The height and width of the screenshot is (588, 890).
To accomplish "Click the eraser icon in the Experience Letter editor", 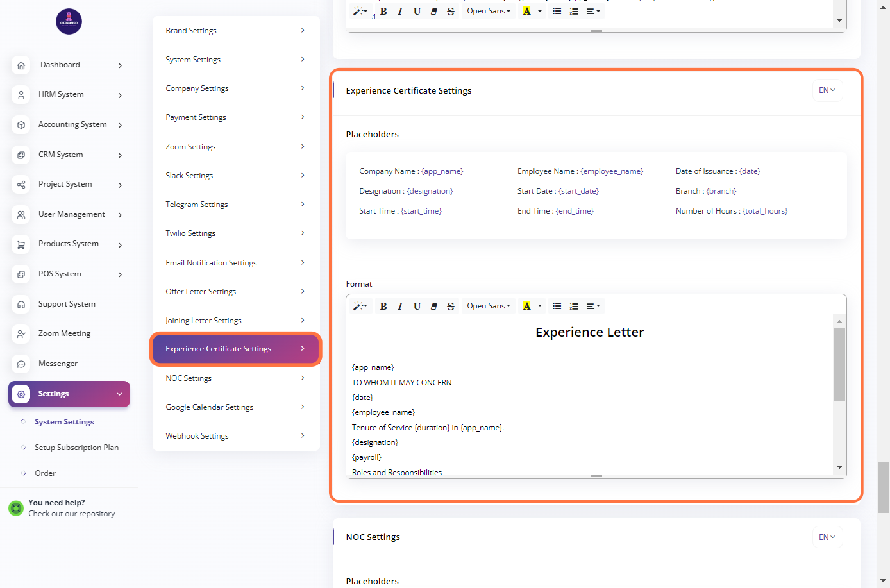I will 434,307.
